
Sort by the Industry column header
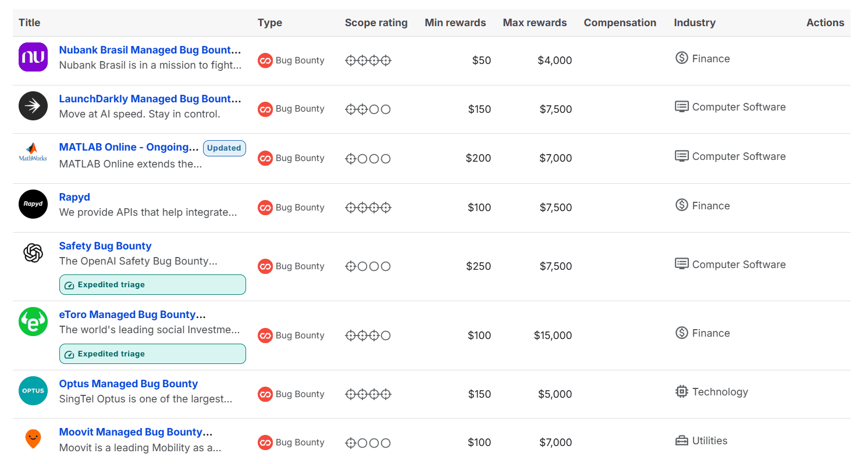click(695, 23)
